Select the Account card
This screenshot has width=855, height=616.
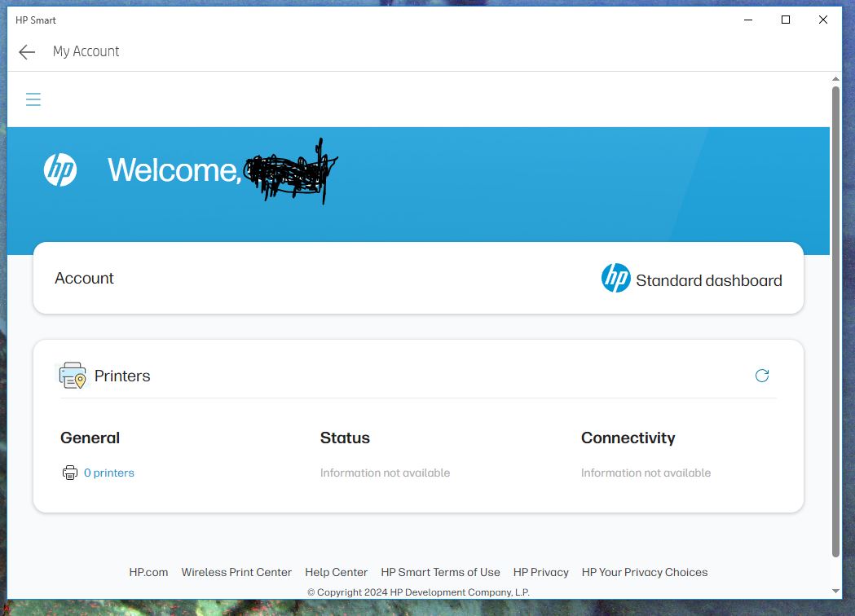(418, 278)
